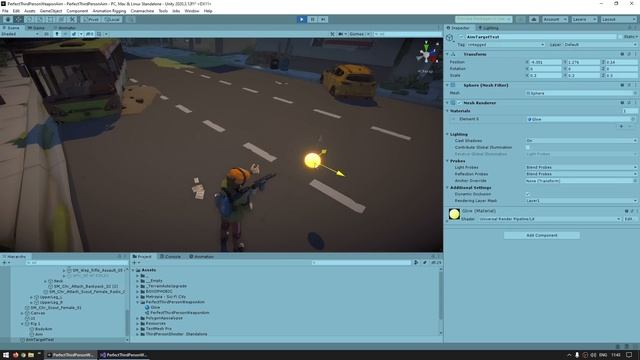
Task: Switch to Visual Studio taskbar window
Action: point(123,355)
